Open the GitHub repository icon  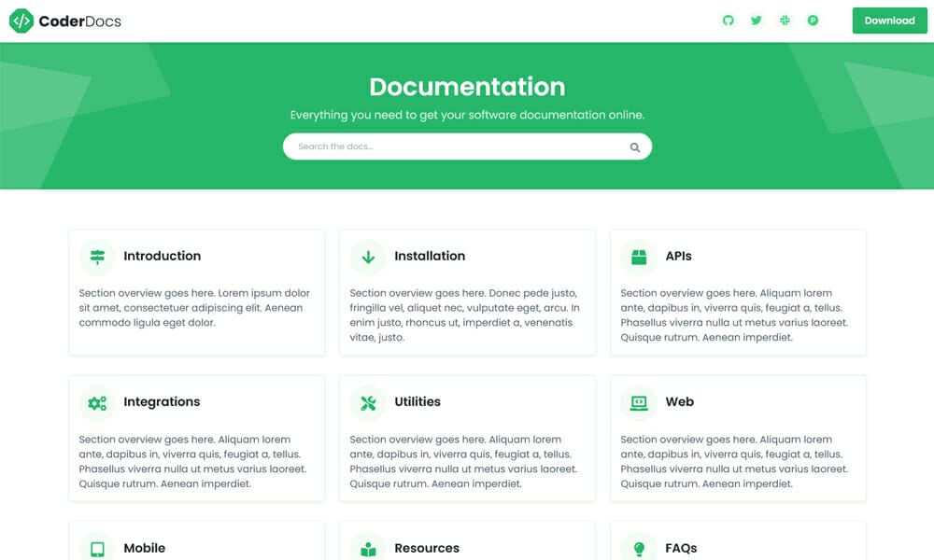tap(729, 20)
